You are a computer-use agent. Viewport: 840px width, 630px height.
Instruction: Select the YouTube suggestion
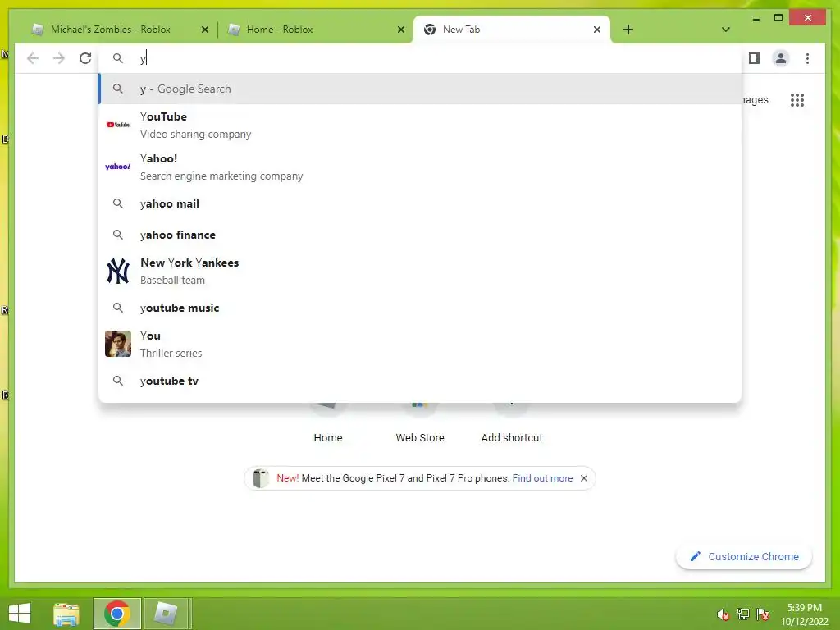pyautogui.click(x=421, y=125)
